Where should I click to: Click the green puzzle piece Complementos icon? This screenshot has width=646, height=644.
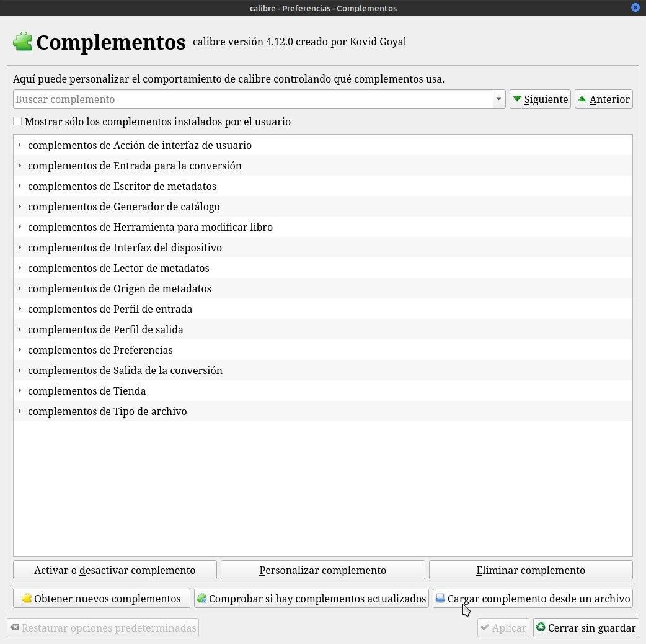(x=22, y=42)
